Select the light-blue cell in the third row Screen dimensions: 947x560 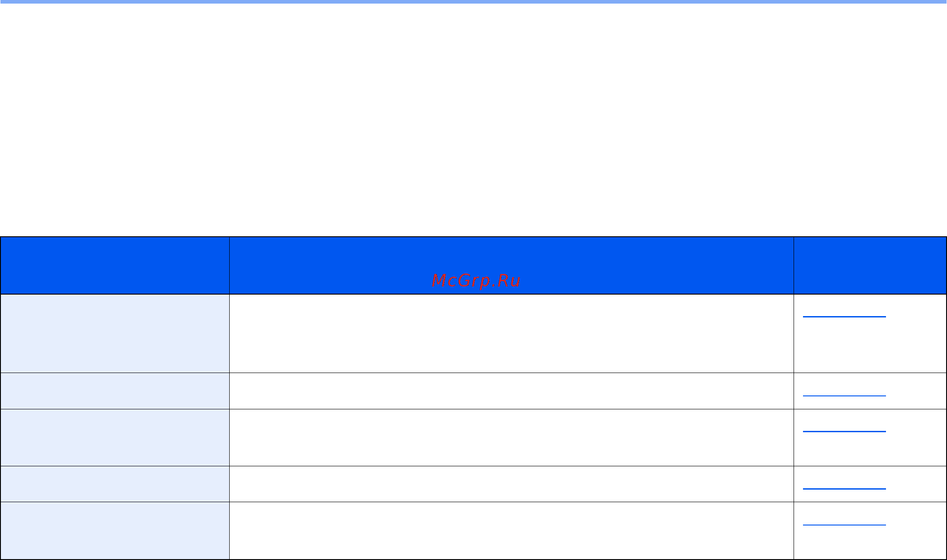115,438
